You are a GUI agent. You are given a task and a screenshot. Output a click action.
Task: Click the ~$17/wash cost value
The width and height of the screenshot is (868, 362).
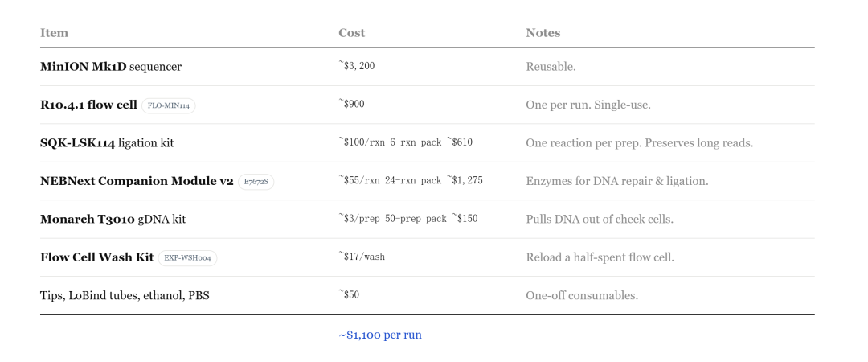[362, 257]
